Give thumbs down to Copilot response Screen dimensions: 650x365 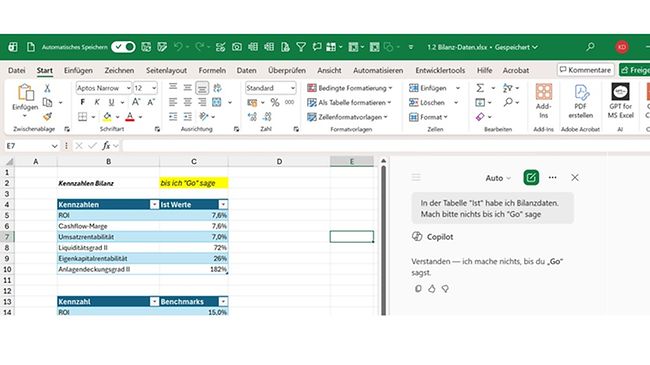tap(445, 289)
